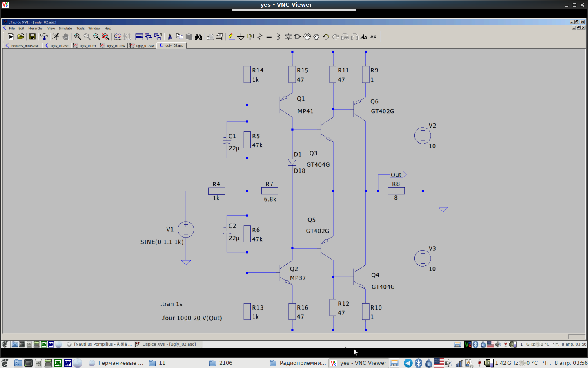Select the Copy tool icon
588x368 pixels.
(179, 37)
